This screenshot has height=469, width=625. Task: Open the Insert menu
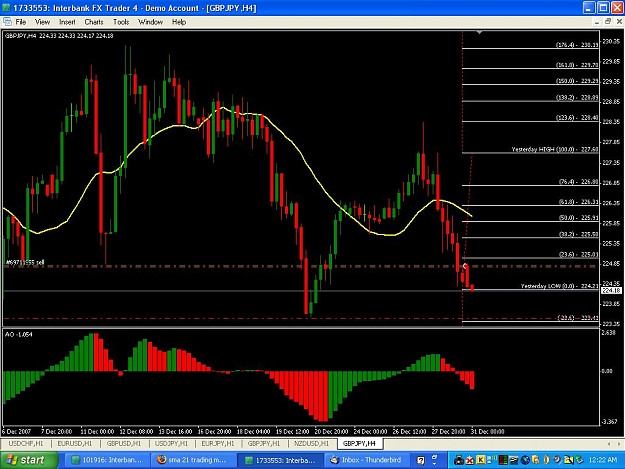point(67,22)
